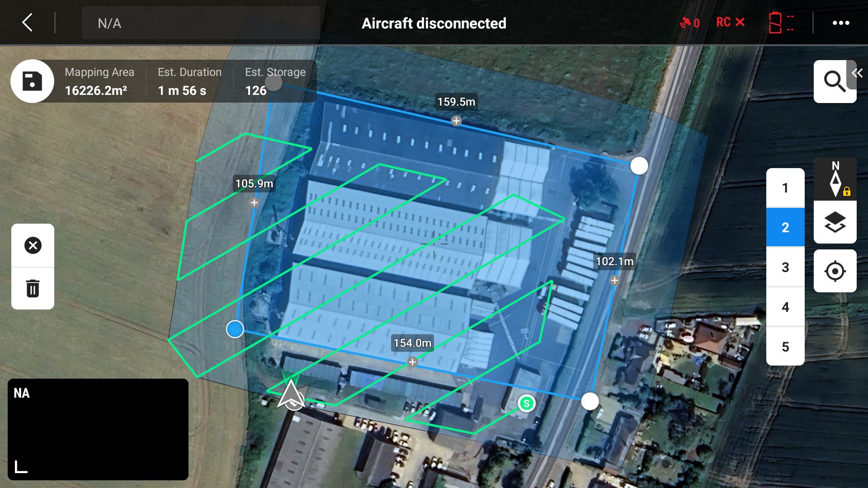Open the map layers selector
The image size is (868, 488).
835,222
